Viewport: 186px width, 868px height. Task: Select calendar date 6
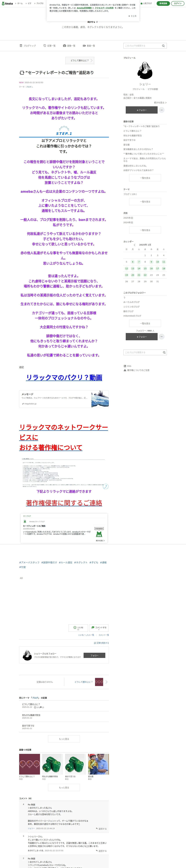(x=133, y=262)
